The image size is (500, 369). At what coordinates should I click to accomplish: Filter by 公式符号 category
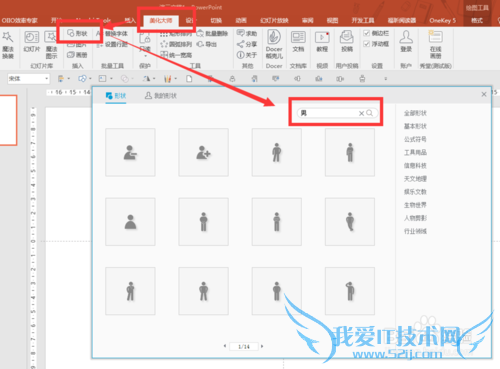pyautogui.click(x=415, y=139)
